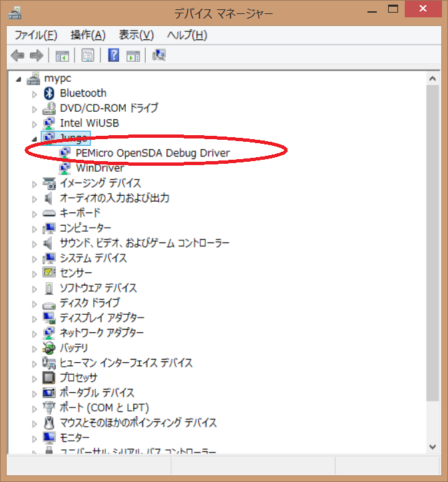Click the イメージング デバイス camera icon

pyautogui.click(x=49, y=183)
